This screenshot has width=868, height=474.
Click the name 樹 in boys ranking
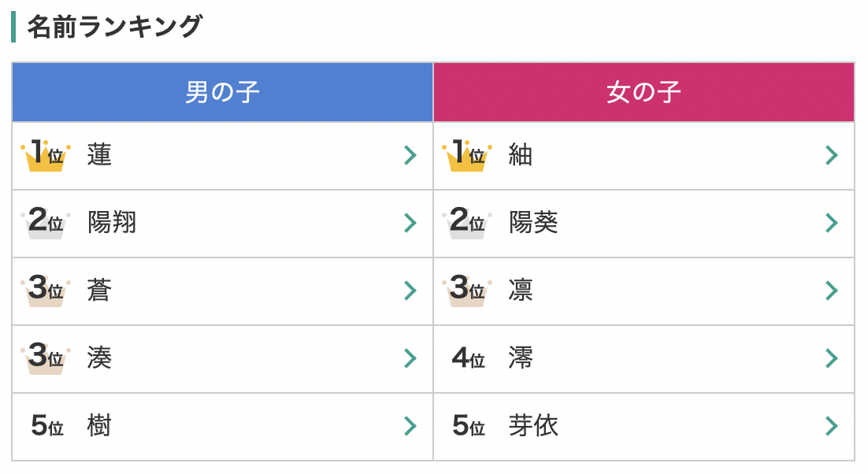(x=99, y=426)
